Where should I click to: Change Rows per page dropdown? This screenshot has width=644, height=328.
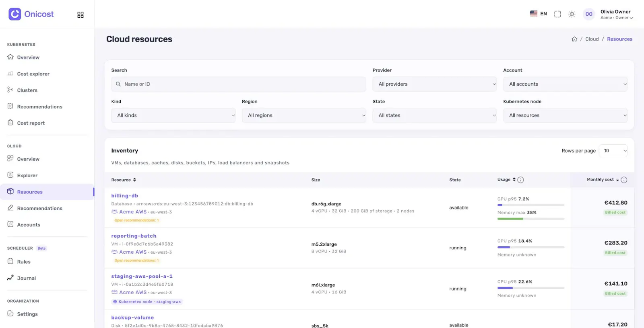pyautogui.click(x=613, y=151)
